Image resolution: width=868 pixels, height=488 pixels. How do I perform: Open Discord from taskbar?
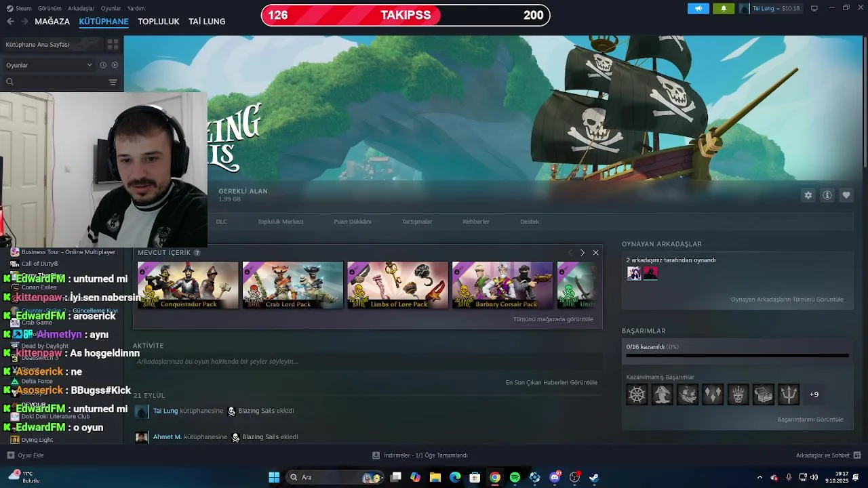click(x=555, y=477)
